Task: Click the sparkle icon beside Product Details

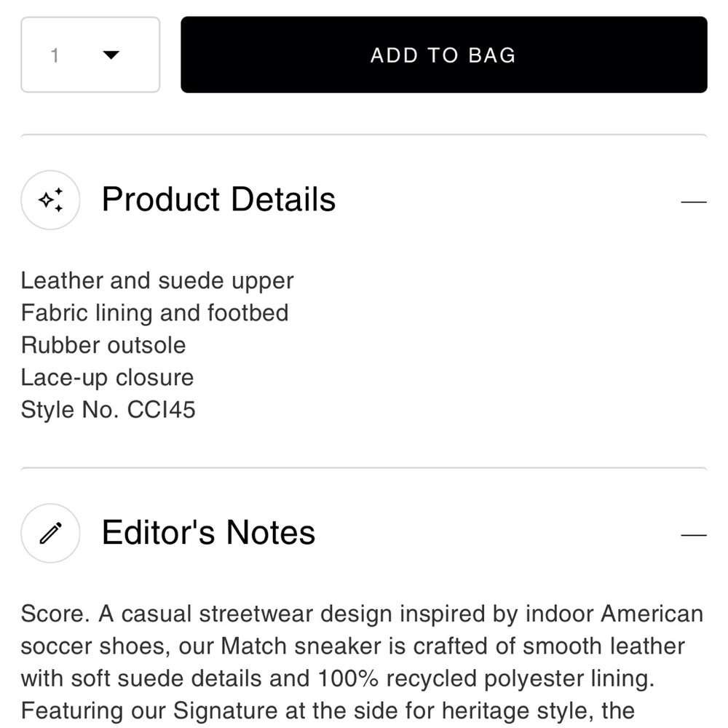Action: 50,200
